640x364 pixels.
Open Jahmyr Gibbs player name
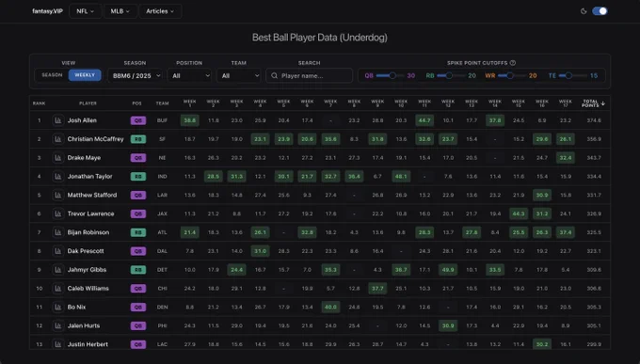(87, 270)
